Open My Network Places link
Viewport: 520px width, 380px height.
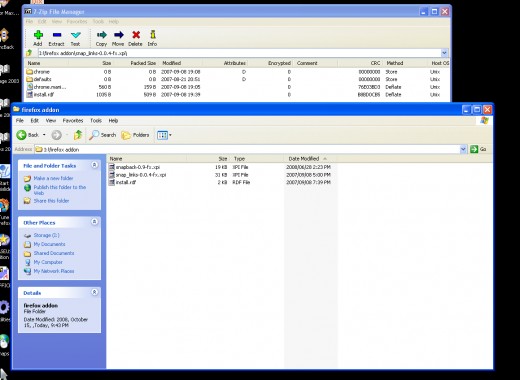pyautogui.click(x=54, y=271)
